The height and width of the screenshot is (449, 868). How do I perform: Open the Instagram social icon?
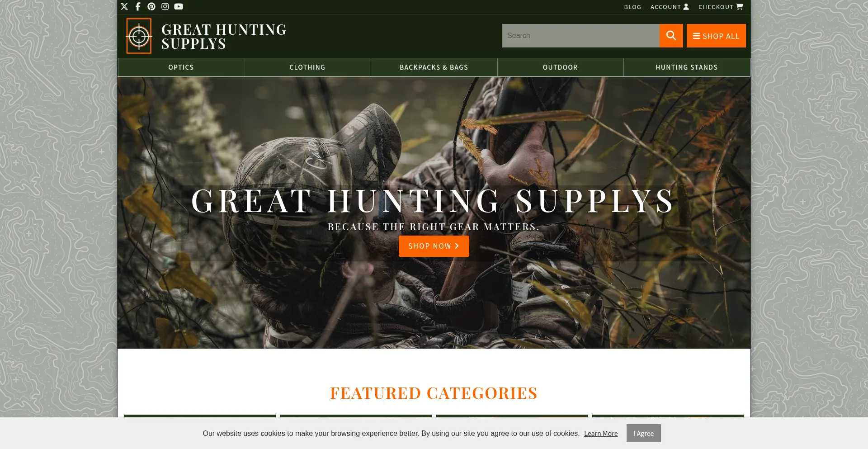tap(165, 6)
